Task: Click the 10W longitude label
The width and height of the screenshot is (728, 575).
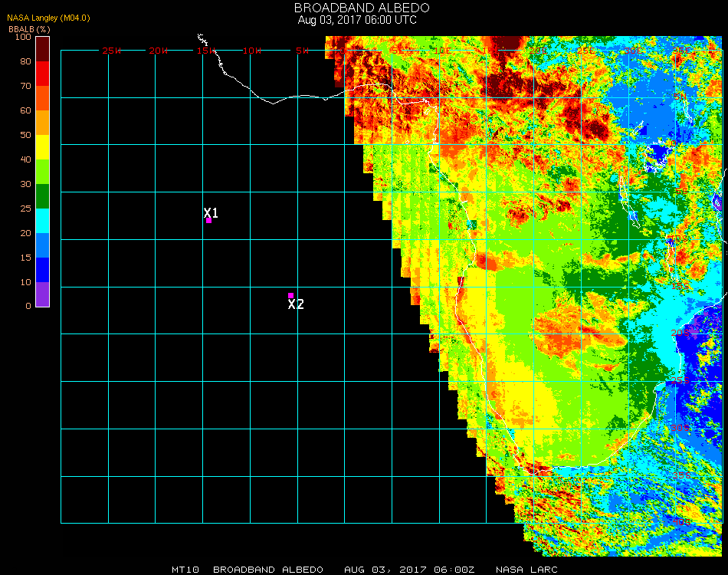Action: pos(253,51)
